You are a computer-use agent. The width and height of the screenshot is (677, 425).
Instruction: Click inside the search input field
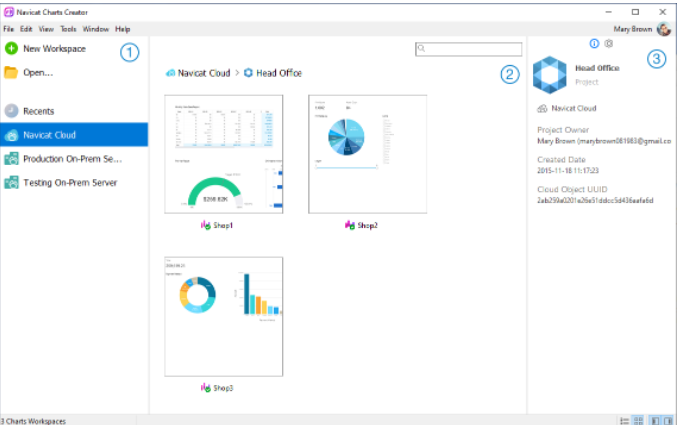click(468, 49)
